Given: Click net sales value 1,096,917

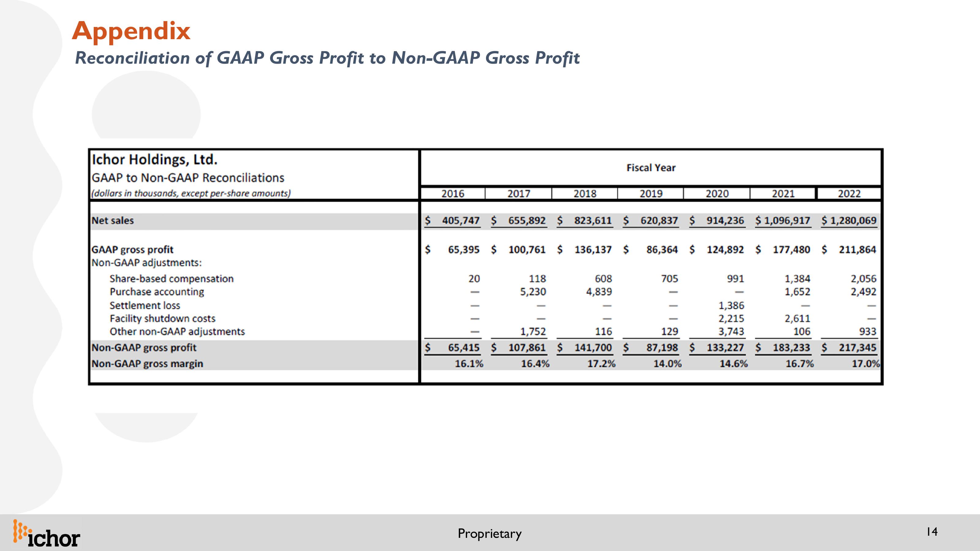Looking at the screenshot, I should tap(787, 220).
